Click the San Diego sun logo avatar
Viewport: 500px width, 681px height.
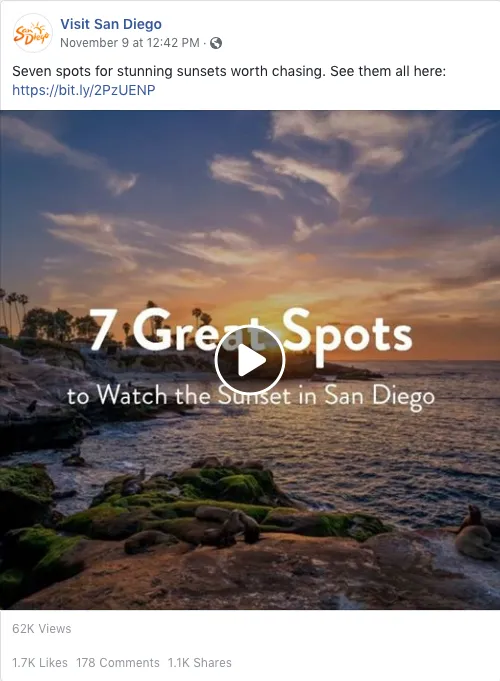click(33, 33)
